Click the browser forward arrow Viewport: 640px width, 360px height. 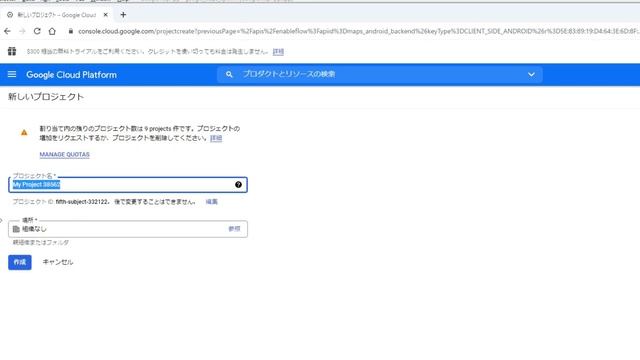(22, 31)
